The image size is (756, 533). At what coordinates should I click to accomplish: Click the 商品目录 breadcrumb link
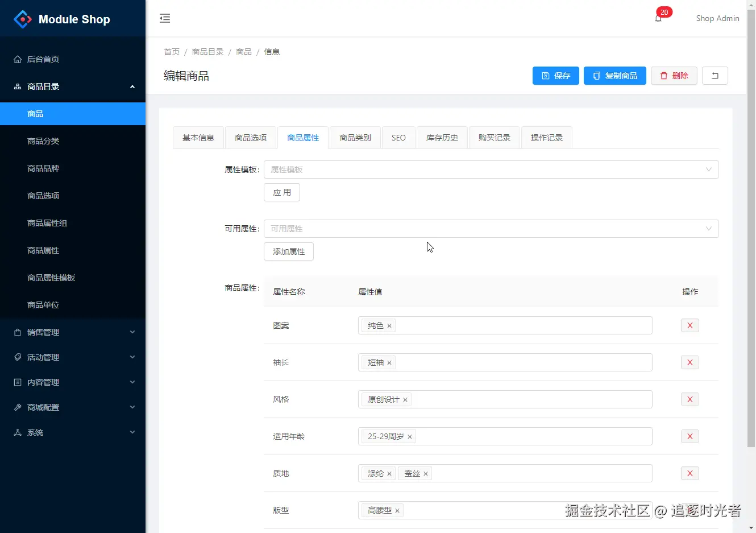click(207, 52)
